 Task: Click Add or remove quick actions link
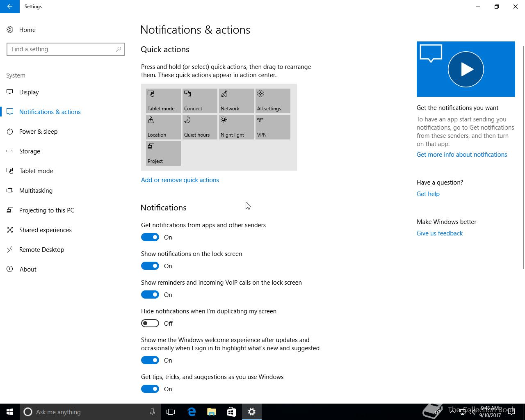click(180, 180)
